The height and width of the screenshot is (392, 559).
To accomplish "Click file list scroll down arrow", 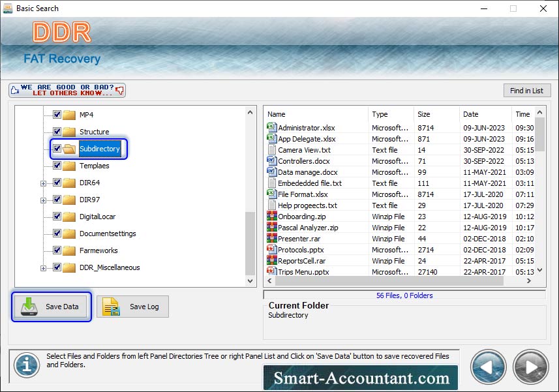I will pyautogui.click(x=539, y=270).
